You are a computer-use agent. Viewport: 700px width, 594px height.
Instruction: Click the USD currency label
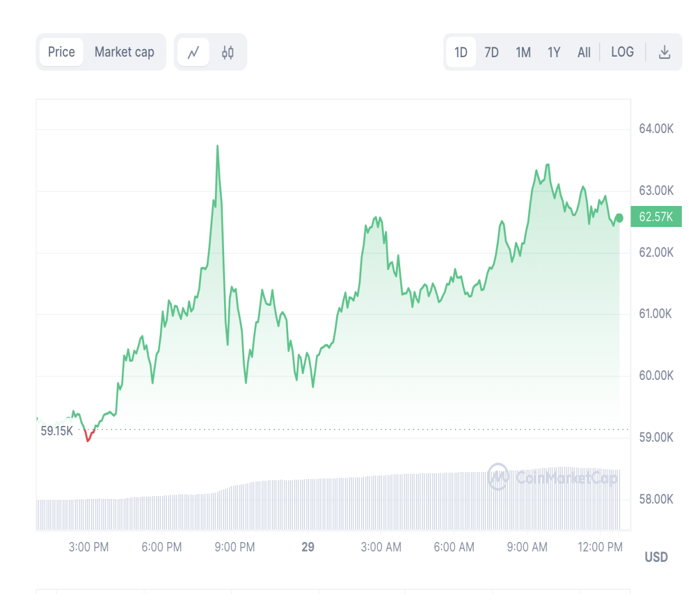coord(656,557)
